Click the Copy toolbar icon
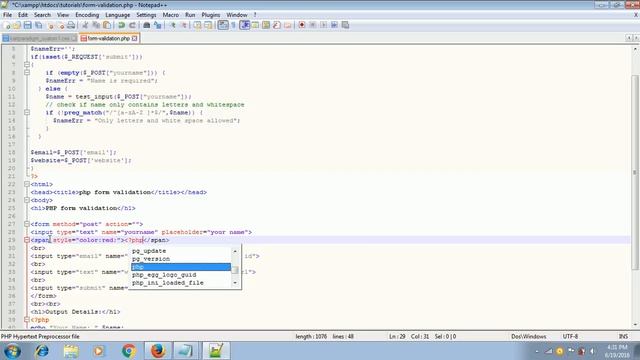This screenshot has width=640, height=360. click(96, 25)
